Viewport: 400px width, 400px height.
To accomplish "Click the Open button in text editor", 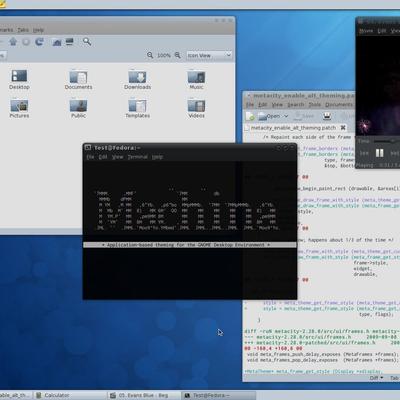I will pyautogui.click(x=269, y=116).
